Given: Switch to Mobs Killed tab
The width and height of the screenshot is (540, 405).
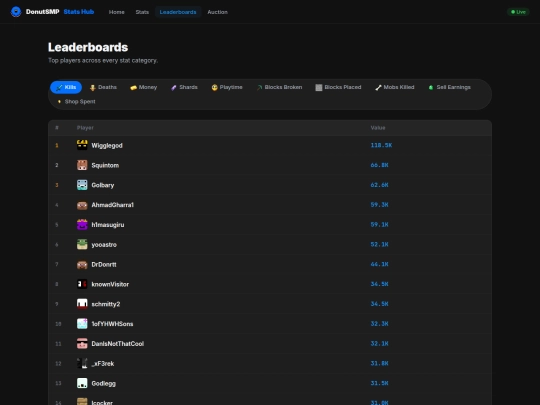Looking at the screenshot, I should point(395,87).
